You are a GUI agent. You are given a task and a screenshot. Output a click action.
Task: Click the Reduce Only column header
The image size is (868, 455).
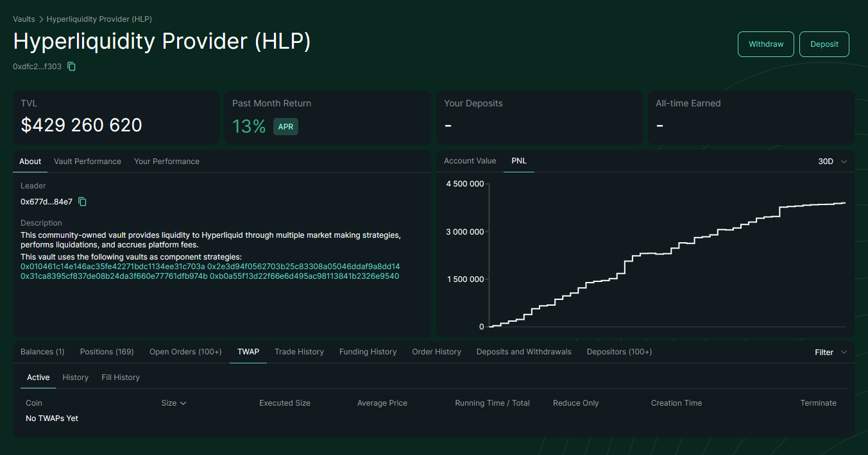(x=576, y=403)
